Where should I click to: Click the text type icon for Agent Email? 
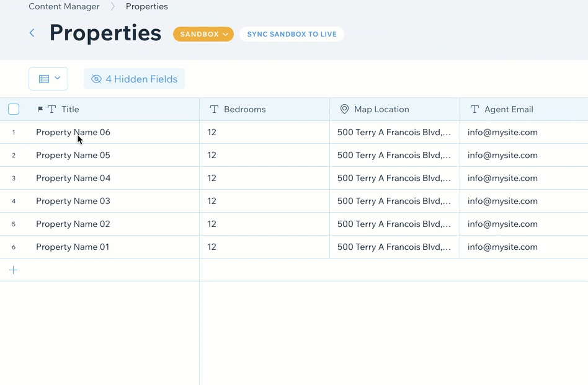coord(474,109)
